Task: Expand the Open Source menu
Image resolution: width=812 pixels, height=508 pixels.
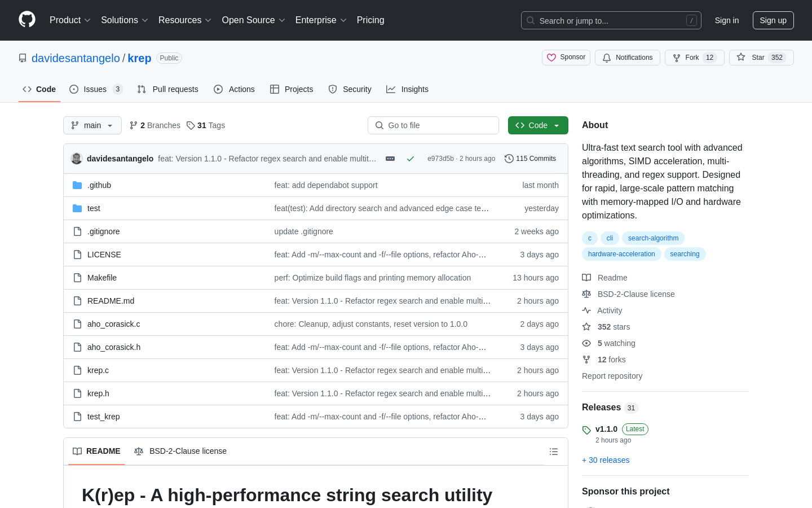Action: [254, 20]
